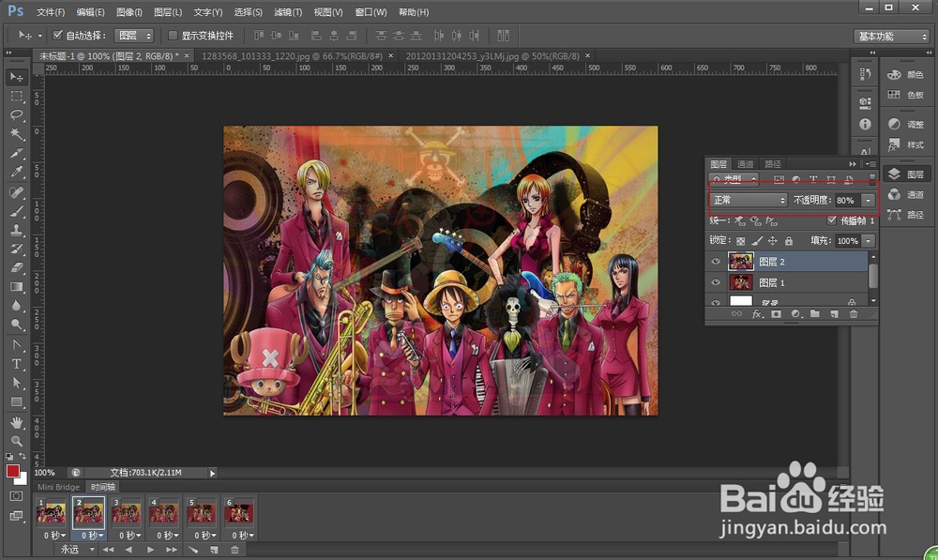This screenshot has width=938, height=560.
Task: Open Layers panel flyout menu
Action: coord(870,164)
